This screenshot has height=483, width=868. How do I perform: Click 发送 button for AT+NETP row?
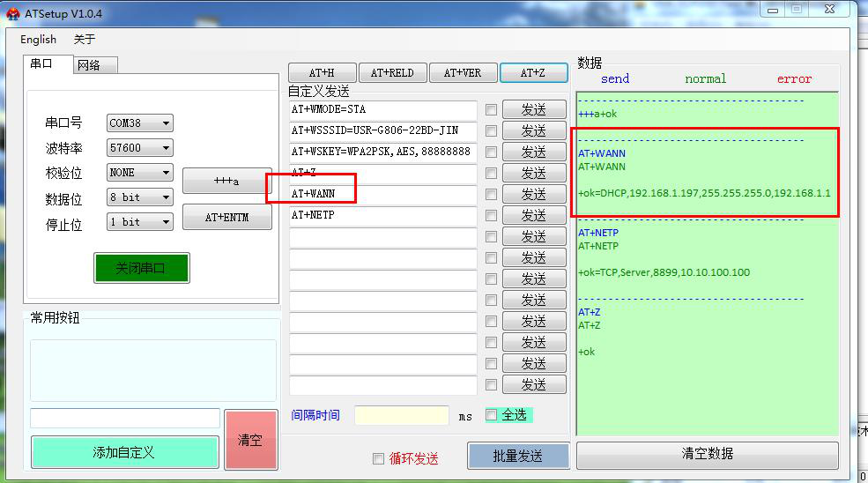click(x=533, y=216)
